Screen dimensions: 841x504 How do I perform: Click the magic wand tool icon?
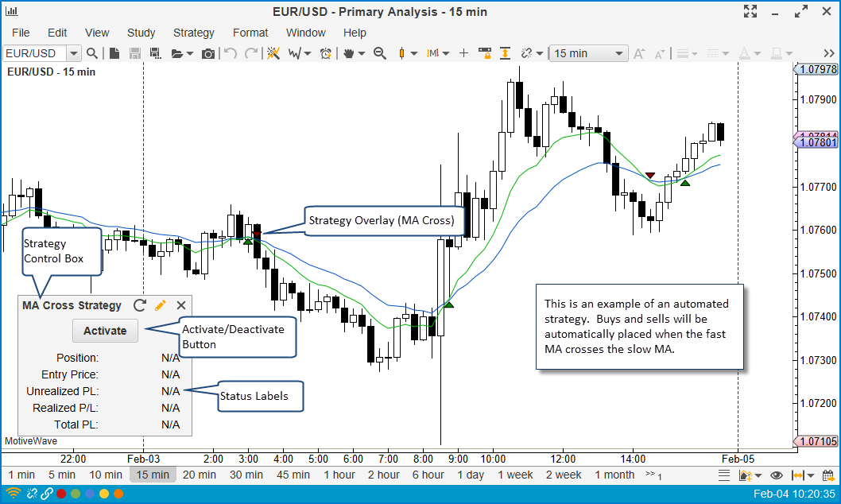click(x=273, y=53)
